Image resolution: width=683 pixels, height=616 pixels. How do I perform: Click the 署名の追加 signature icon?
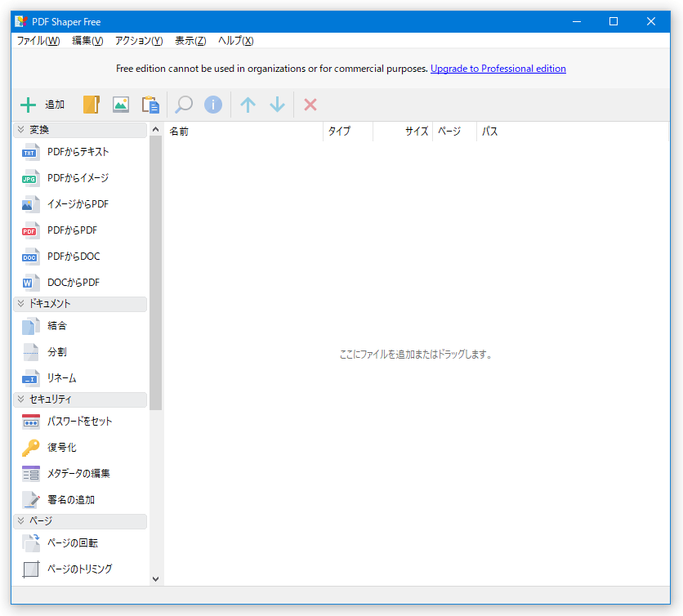pos(30,500)
